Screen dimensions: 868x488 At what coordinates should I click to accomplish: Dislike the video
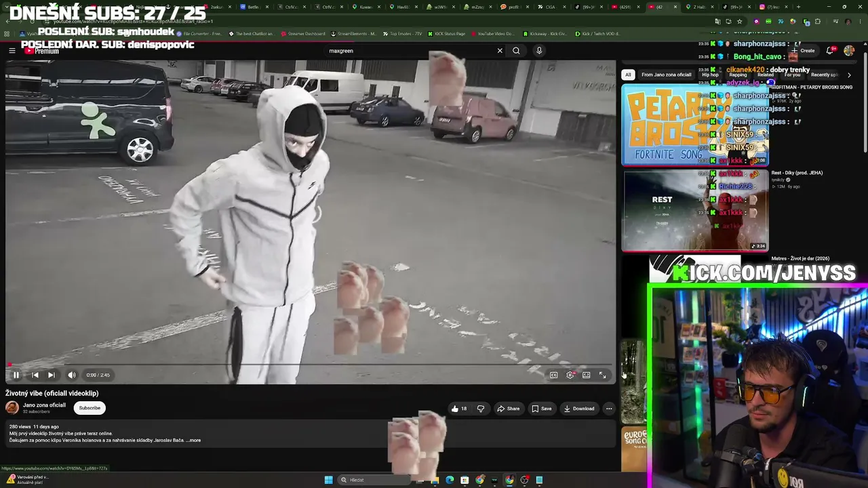(x=481, y=409)
